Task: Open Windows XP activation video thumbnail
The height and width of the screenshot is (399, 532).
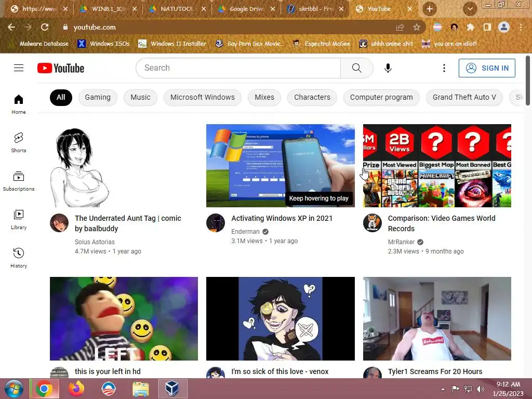Action: pyautogui.click(x=280, y=166)
